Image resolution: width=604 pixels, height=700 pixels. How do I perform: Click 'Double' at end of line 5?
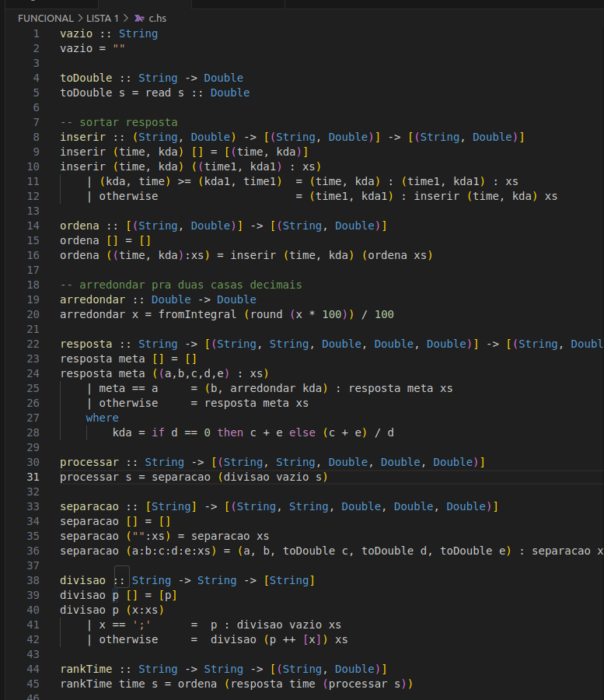(230, 93)
